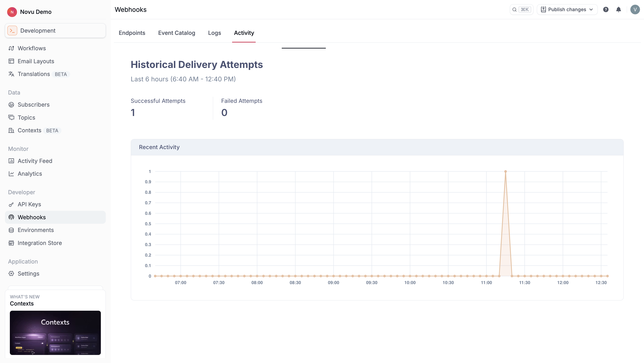Screen dimensions: 644x363
Task: Click the notification bell icon
Action: click(619, 9)
